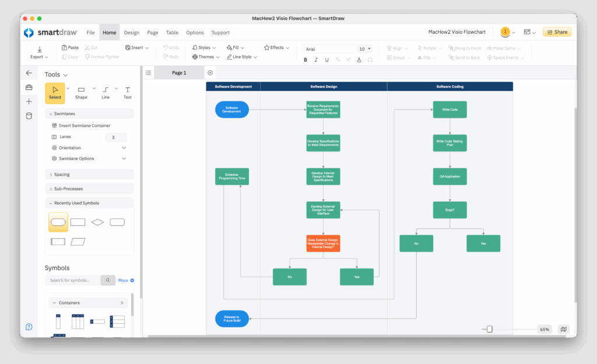Screen dimensions: 597x364
Task: Click the Lanes count field
Action: (116, 137)
